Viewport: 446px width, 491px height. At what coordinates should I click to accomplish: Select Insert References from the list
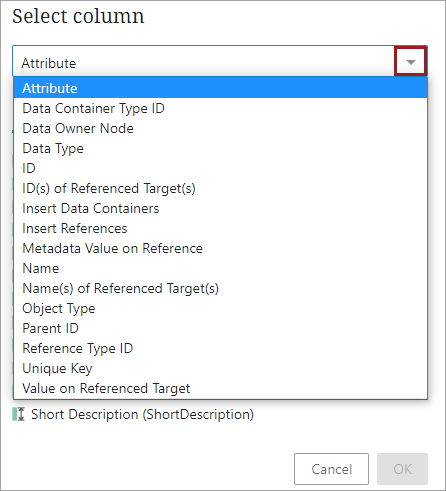click(x=220, y=228)
